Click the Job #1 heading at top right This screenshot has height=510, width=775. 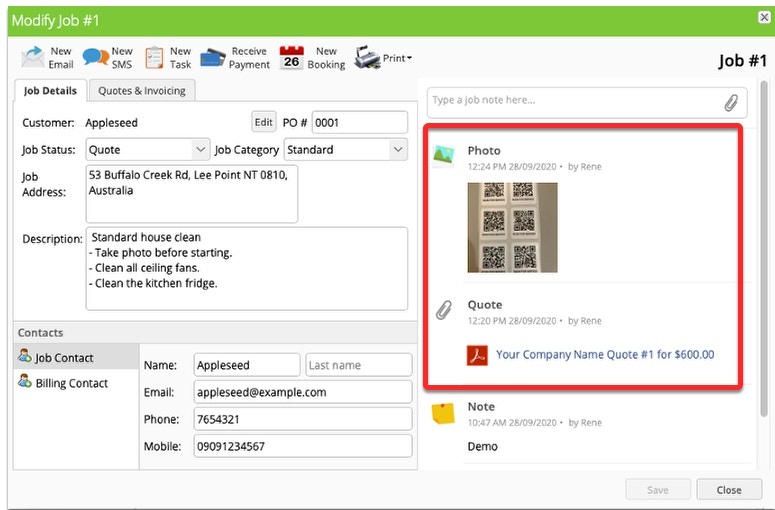click(x=742, y=61)
